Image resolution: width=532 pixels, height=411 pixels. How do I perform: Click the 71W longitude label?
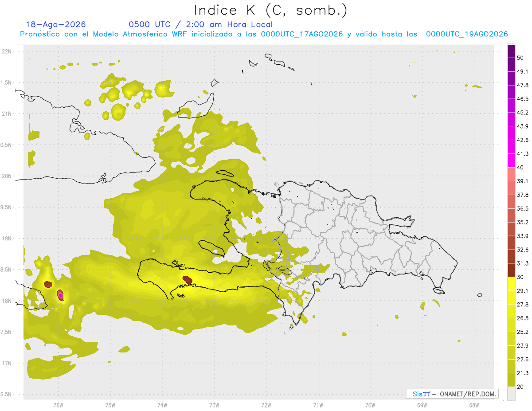318,406
